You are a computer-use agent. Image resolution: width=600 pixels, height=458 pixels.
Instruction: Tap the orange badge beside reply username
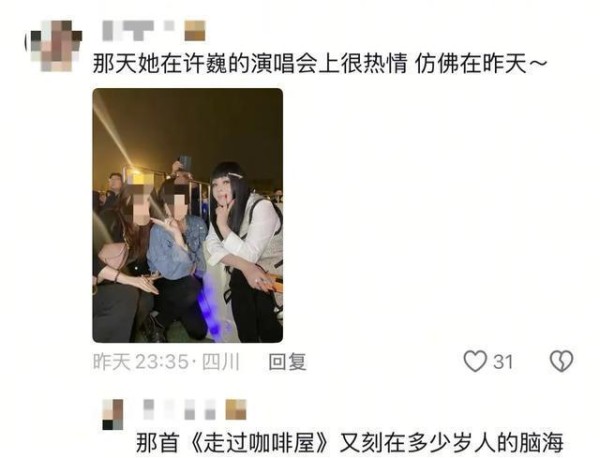click(x=236, y=409)
